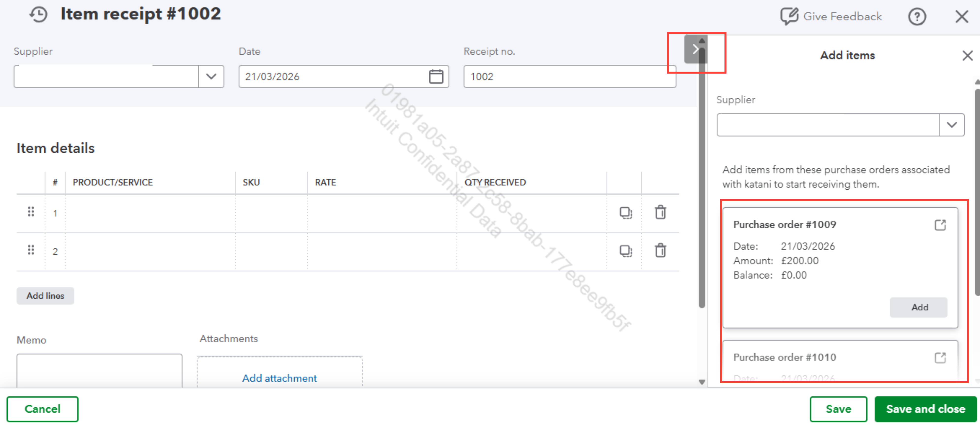Duplicate line 2 with copy icon
Viewport: 980px width, 428px height.
point(626,251)
